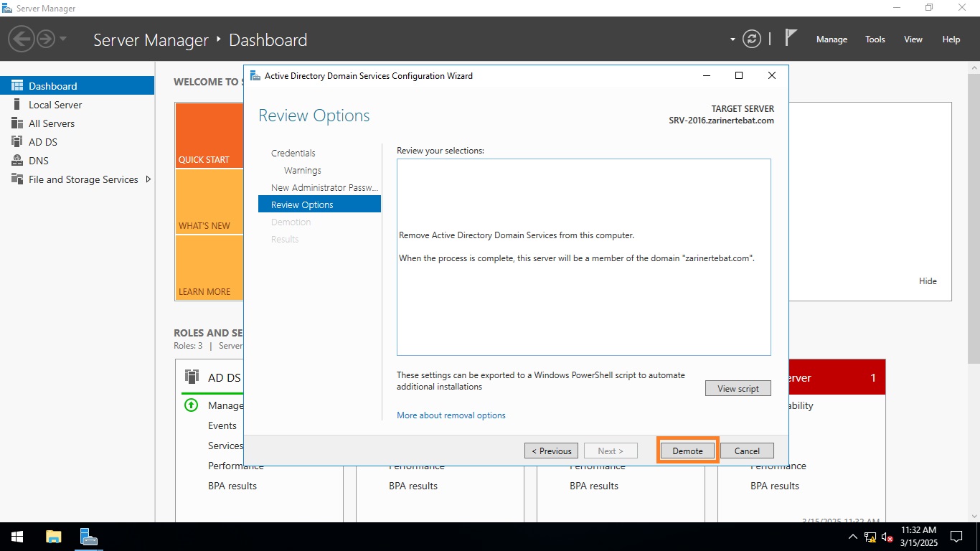Open navigation history dropdown next to forward arrow
Image resolution: width=980 pixels, height=551 pixels.
point(63,39)
